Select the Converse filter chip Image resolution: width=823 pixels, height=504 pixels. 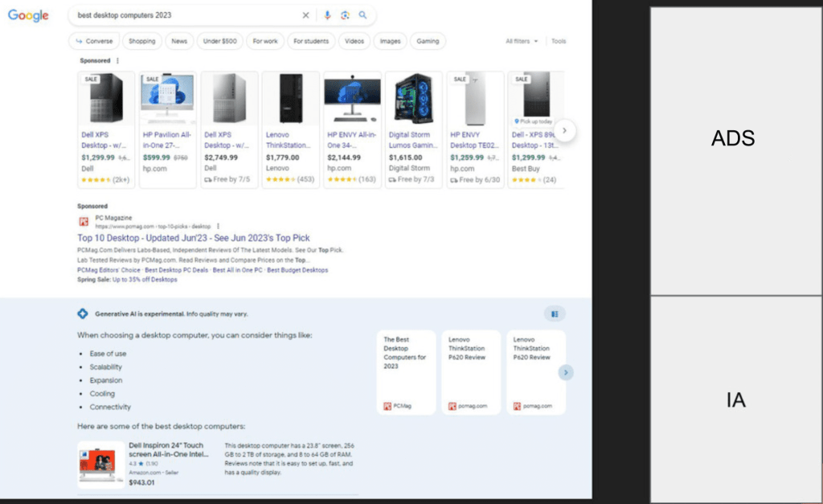click(x=94, y=41)
